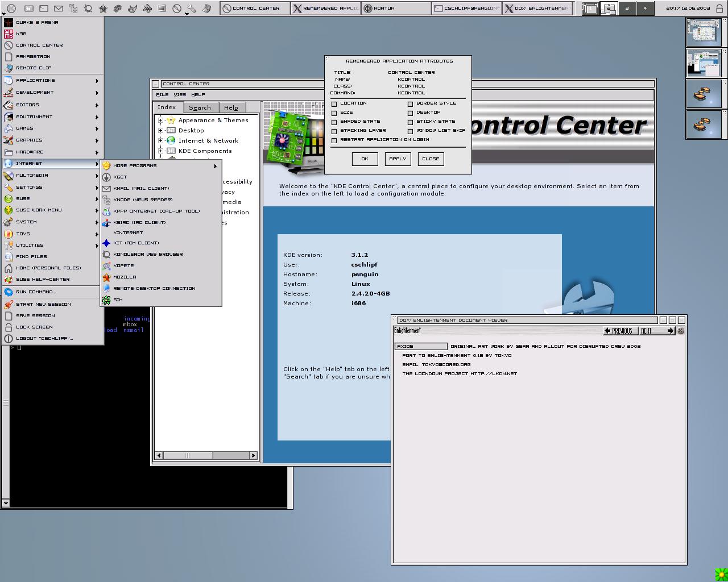Select the Nortun taskbar entry
Viewport: 728px width, 582px height.
[396, 9]
